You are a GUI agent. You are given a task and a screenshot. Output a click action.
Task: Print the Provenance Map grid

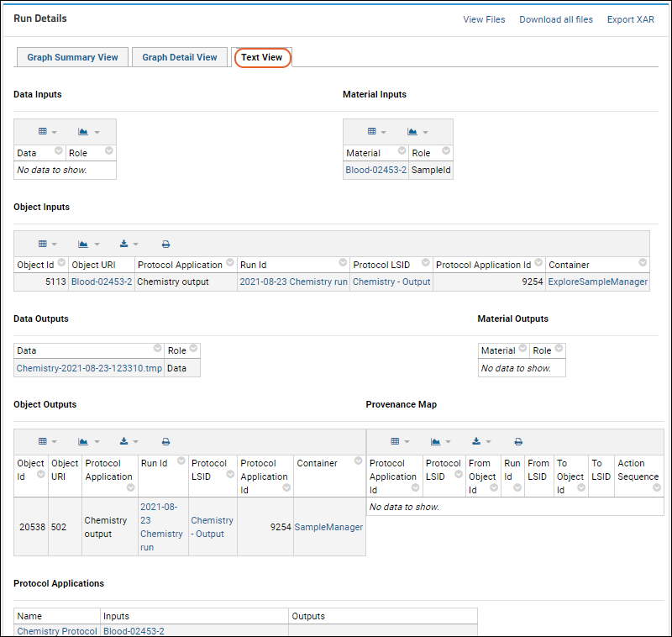click(518, 442)
